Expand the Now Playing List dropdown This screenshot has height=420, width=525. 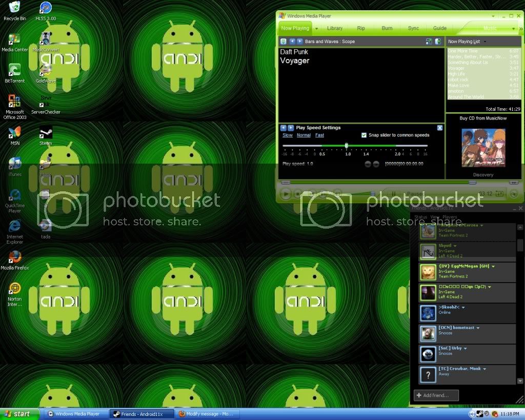485,42
